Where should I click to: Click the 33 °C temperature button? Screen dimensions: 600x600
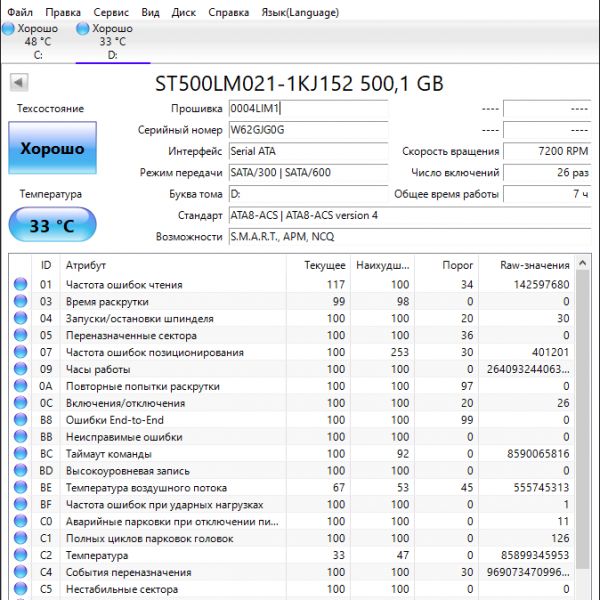52,225
